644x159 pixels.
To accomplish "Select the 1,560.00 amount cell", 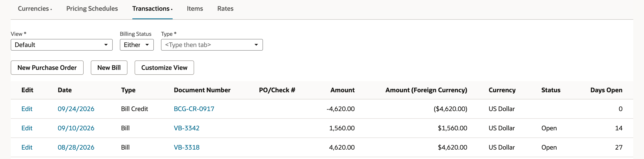I will (342, 128).
